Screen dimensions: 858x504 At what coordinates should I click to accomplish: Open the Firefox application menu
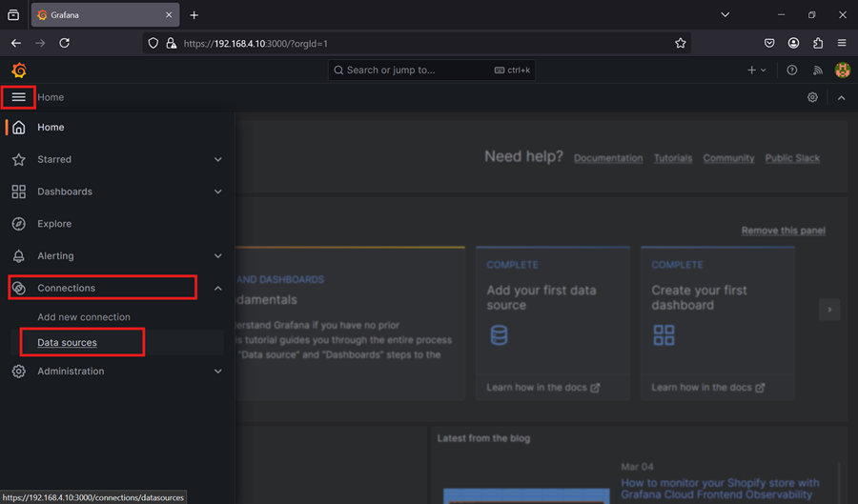tap(842, 43)
